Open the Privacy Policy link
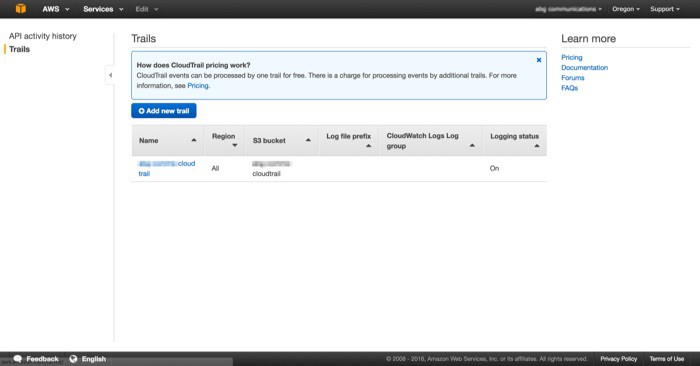The width and height of the screenshot is (700, 366). pyautogui.click(x=618, y=359)
